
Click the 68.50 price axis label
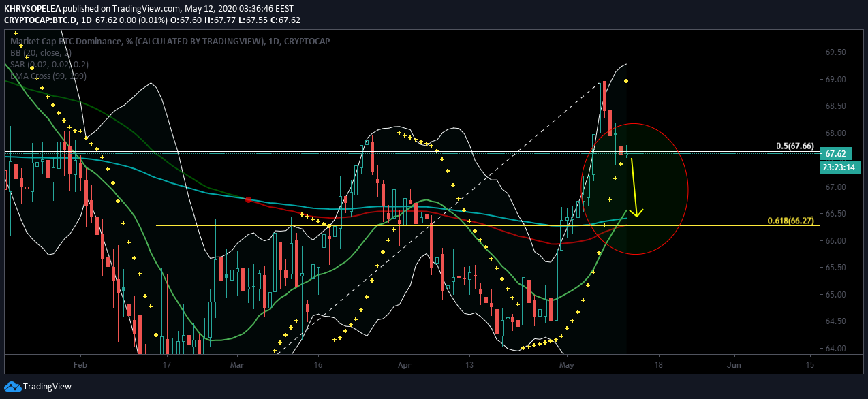[x=835, y=106]
